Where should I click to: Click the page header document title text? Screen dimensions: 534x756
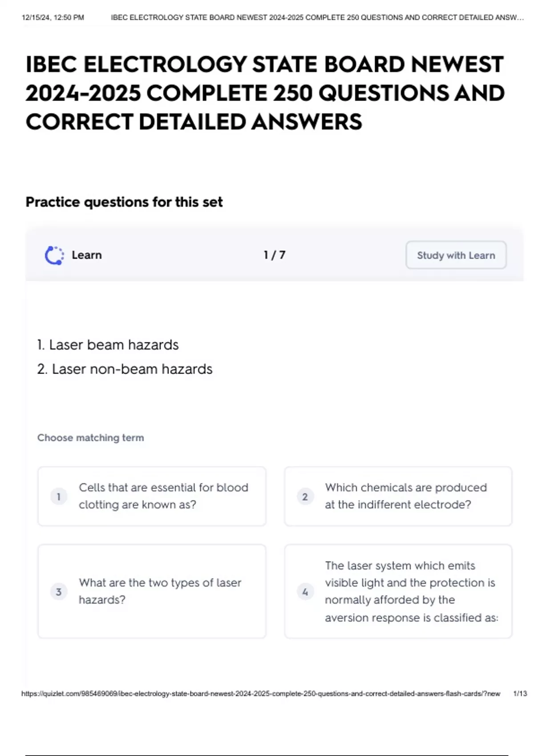317,18
